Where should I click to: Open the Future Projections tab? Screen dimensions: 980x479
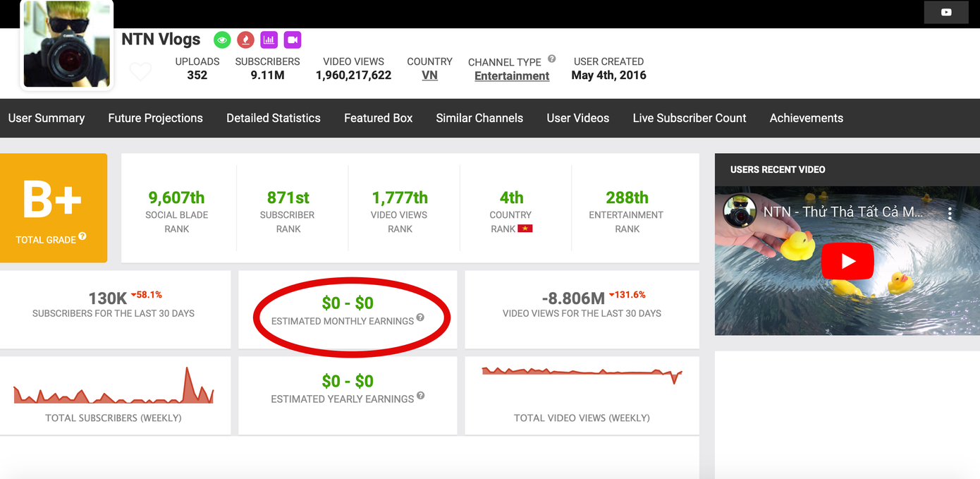coord(155,119)
